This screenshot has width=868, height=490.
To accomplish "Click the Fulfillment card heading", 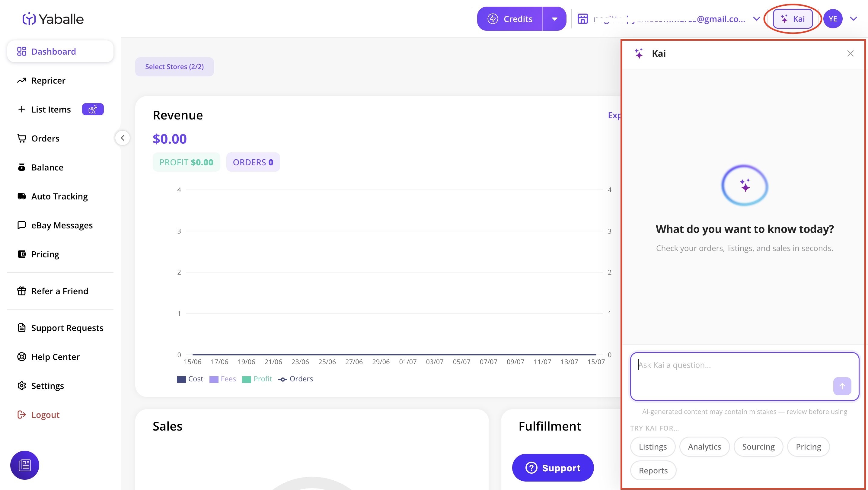I will pyautogui.click(x=550, y=426).
